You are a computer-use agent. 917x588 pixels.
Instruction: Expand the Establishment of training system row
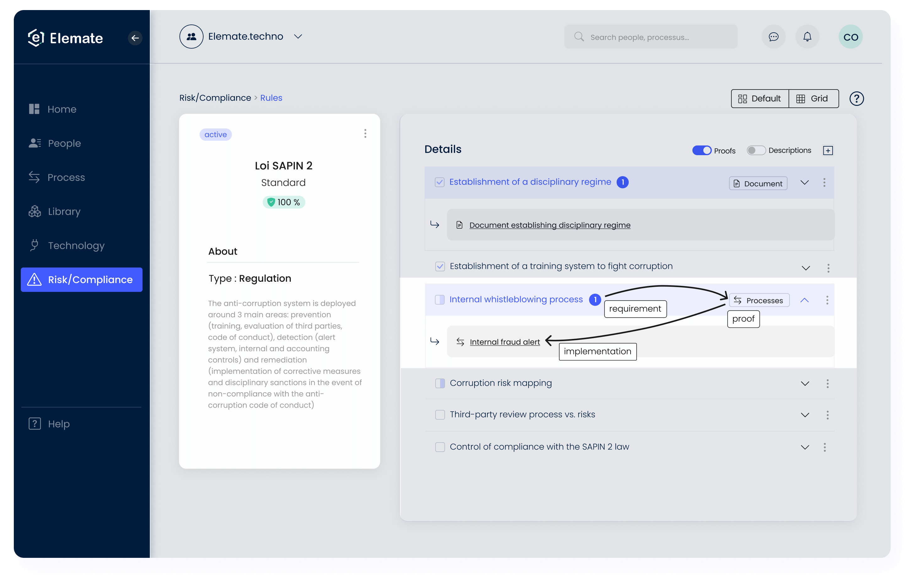coord(806,265)
